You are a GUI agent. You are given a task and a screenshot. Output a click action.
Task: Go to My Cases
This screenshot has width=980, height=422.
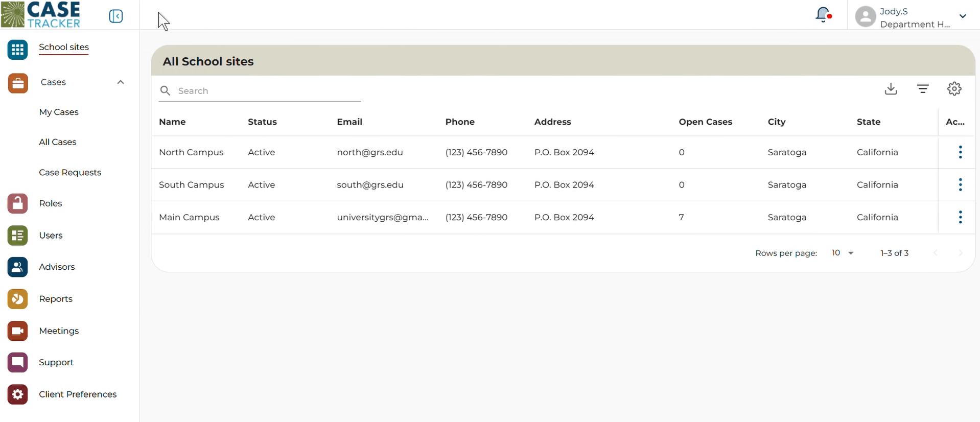(x=59, y=112)
